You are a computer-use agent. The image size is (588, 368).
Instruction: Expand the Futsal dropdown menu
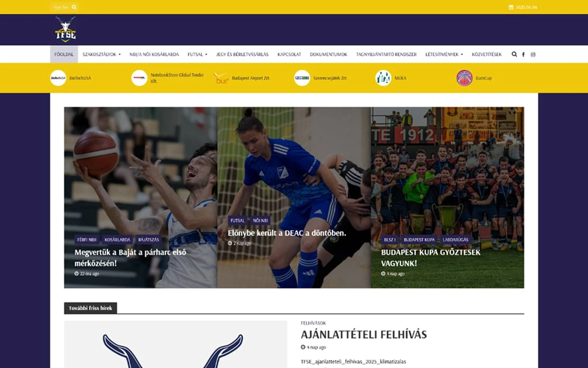197,55
